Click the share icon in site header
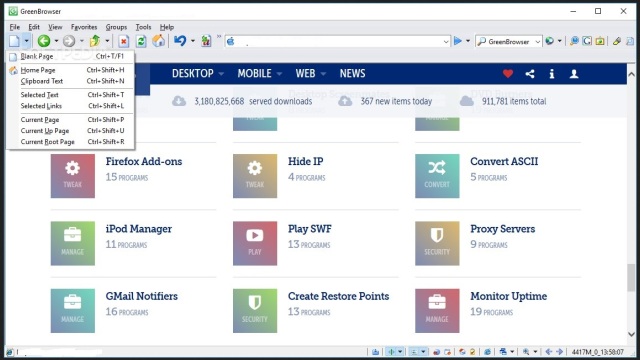Viewport: 640px width, 360px height. point(530,73)
